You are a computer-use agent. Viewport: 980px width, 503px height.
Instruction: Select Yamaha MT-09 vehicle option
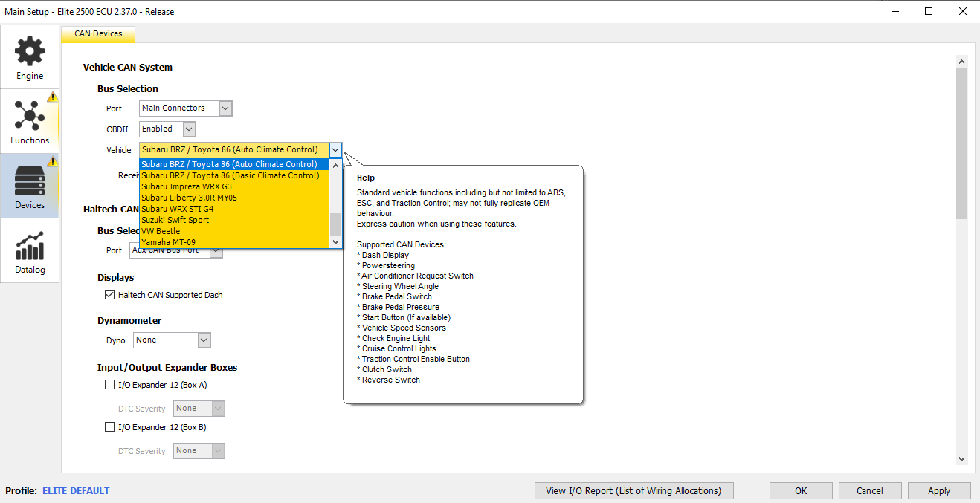[234, 242]
